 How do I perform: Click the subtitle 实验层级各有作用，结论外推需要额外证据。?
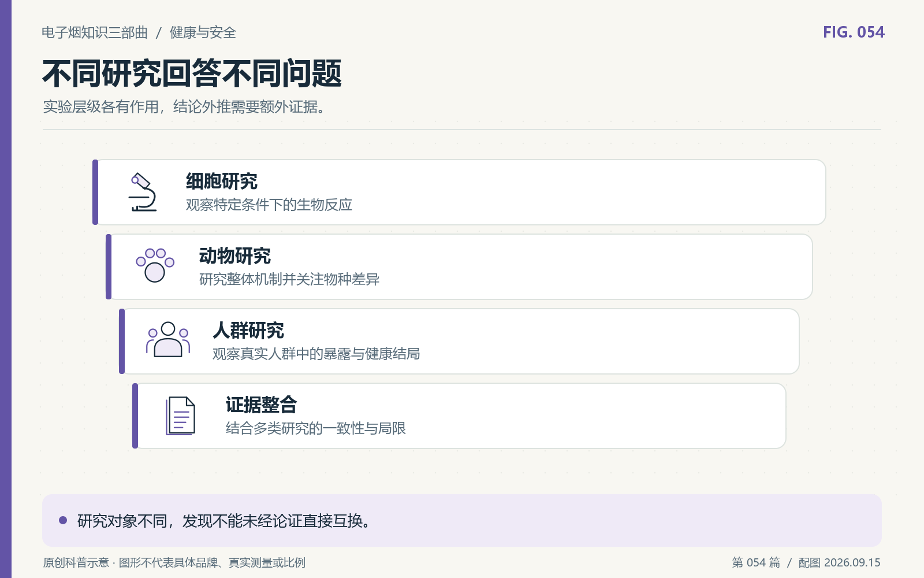pos(184,107)
